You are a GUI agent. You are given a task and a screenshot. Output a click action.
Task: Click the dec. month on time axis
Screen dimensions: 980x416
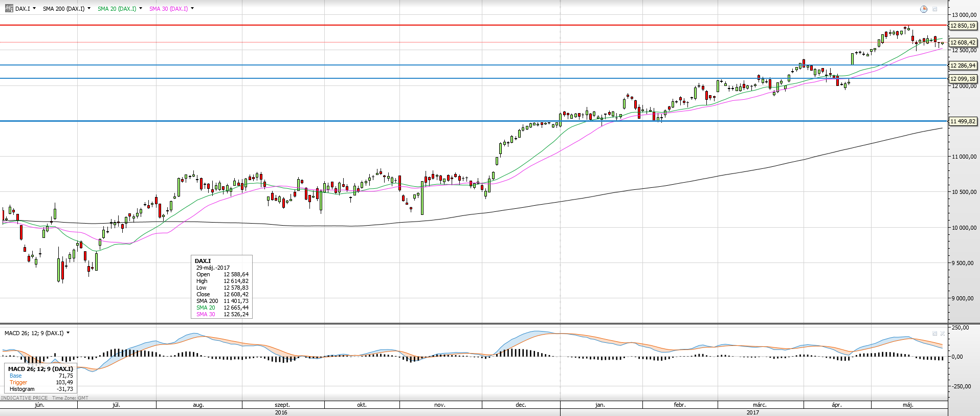[x=521, y=405]
